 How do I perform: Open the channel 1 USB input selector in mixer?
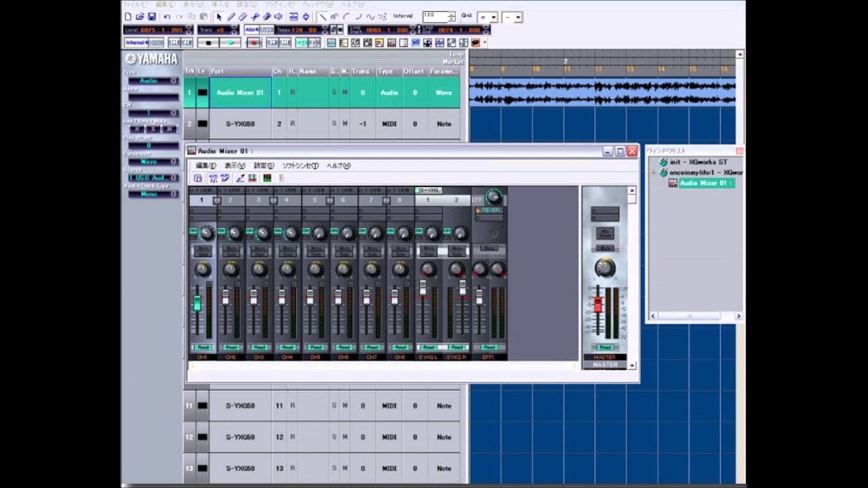pos(202,190)
